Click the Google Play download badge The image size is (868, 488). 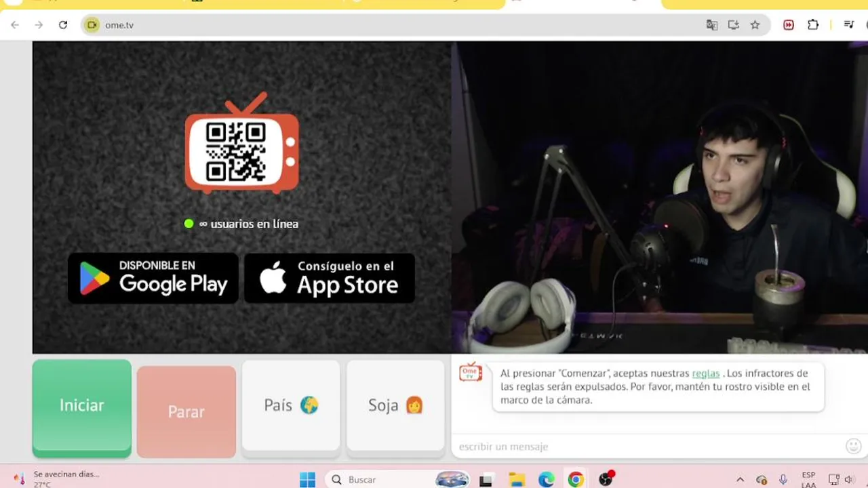[153, 279]
